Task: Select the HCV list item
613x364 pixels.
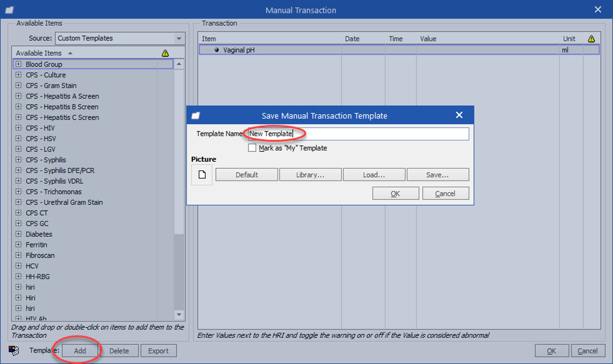Action: point(32,266)
